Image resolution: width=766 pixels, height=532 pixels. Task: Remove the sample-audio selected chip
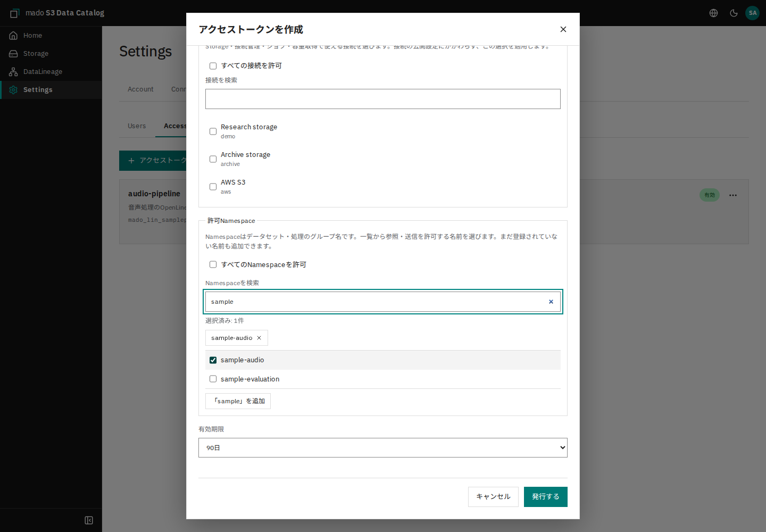259,338
